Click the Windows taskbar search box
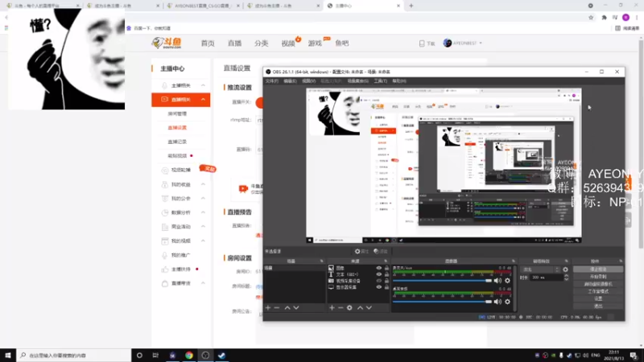Viewport: 644px width, 362px height. pos(74,356)
